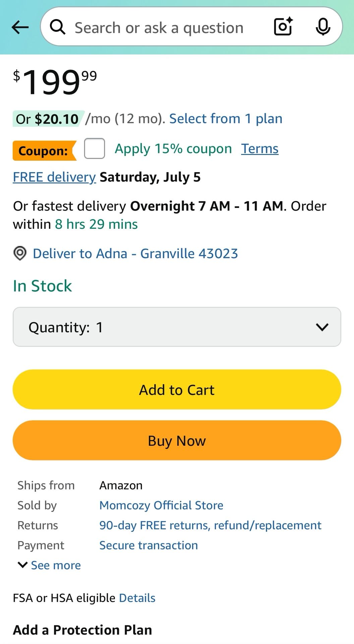Expand See more seller details
The width and height of the screenshot is (354, 644).
(49, 565)
